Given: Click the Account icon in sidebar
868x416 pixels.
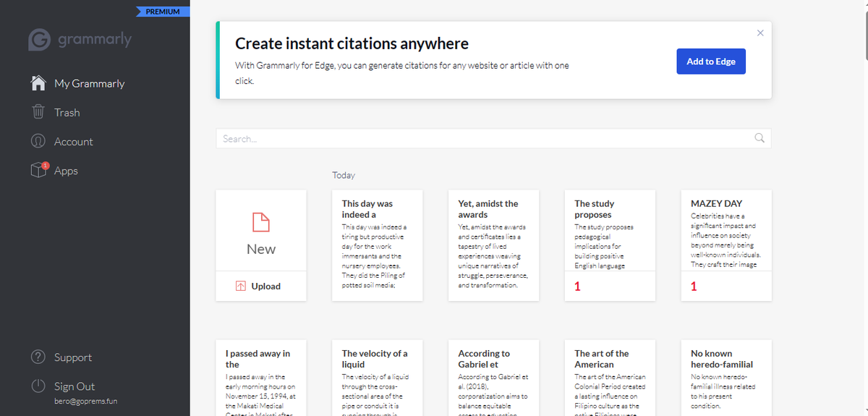Looking at the screenshot, I should point(38,141).
